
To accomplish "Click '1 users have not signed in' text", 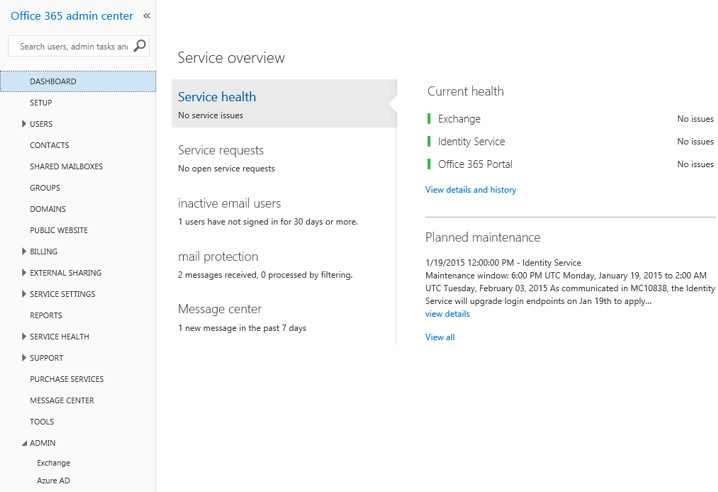I will point(268,222).
